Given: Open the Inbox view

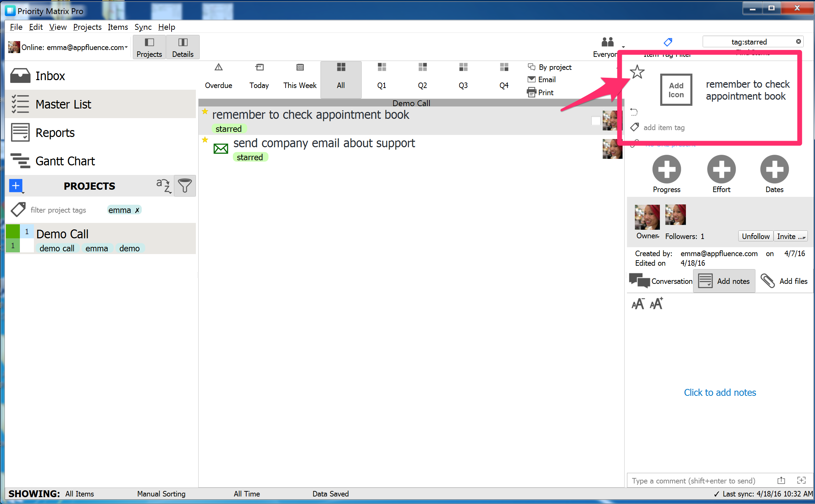Looking at the screenshot, I should pyautogui.click(x=50, y=75).
